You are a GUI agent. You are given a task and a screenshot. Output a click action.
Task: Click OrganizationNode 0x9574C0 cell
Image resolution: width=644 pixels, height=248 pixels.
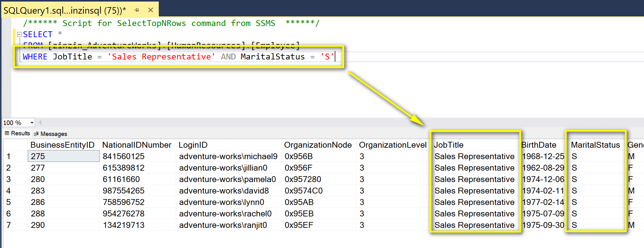click(319, 191)
